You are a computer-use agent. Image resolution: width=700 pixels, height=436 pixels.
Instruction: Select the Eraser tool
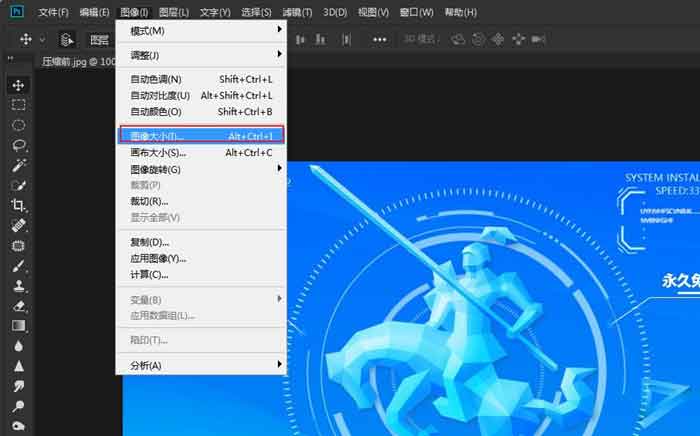(x=18, y=306)
